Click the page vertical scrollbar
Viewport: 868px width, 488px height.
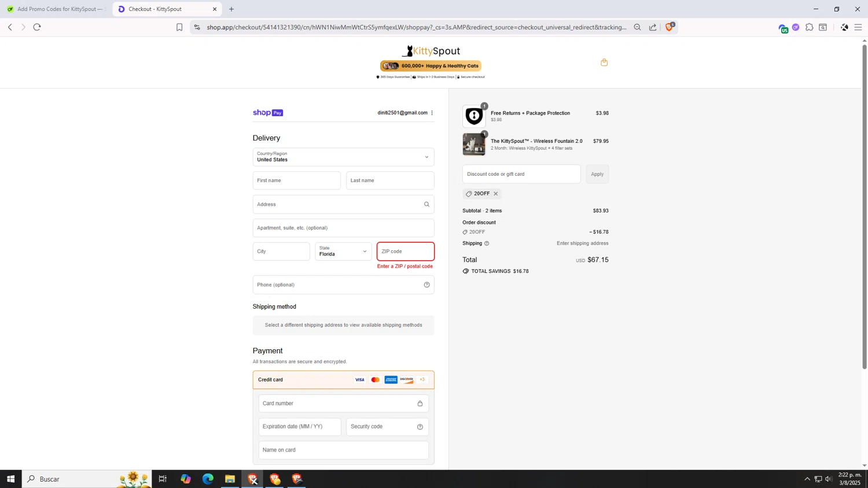click(865, 206)
